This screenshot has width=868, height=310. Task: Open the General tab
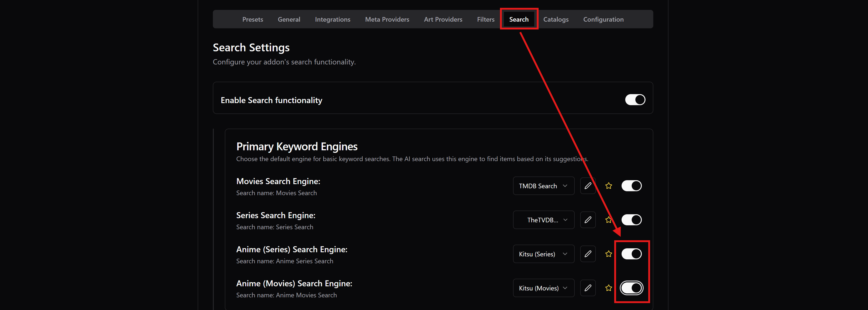point(289,20)
